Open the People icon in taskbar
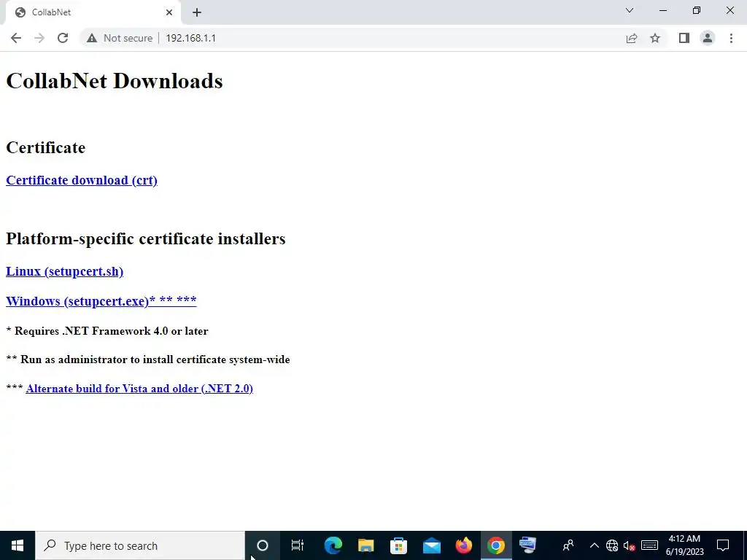747x560 pixels. tap(568, 545)
